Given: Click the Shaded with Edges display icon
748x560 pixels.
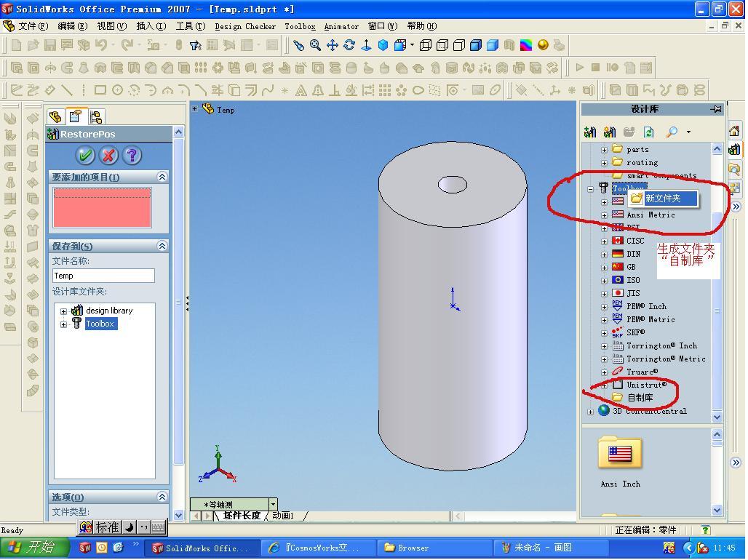Looking at the screenshot, I should coord(476,45).
